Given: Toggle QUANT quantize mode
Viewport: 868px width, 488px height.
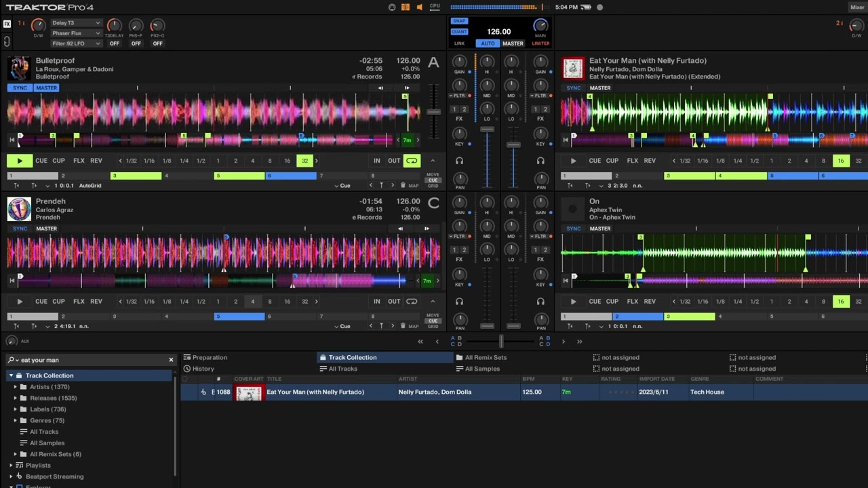Looking at the screenshot, I should point(459,32).
